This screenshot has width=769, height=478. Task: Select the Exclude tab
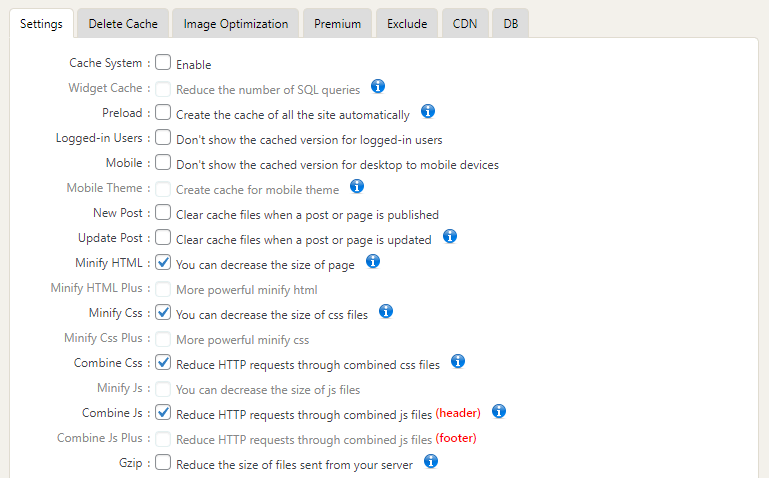(407, 23)
